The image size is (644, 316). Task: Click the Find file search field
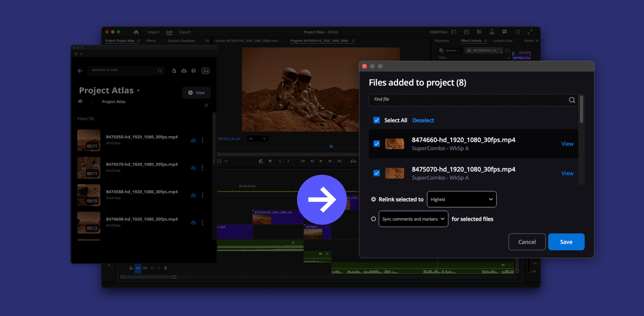[x=468, y=100]
